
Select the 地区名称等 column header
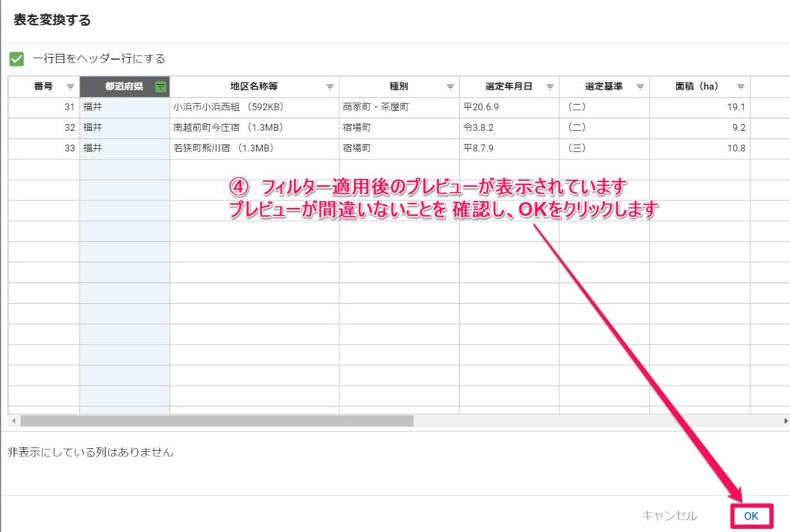tap(255, 86)
